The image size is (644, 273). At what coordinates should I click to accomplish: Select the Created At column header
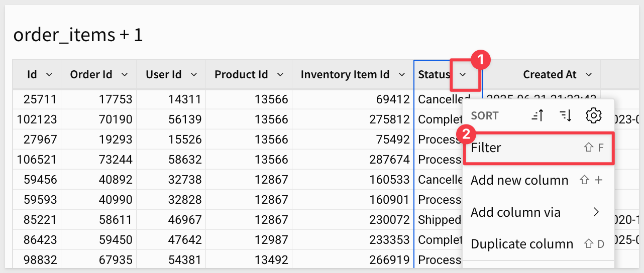click(x=549, y=75)
